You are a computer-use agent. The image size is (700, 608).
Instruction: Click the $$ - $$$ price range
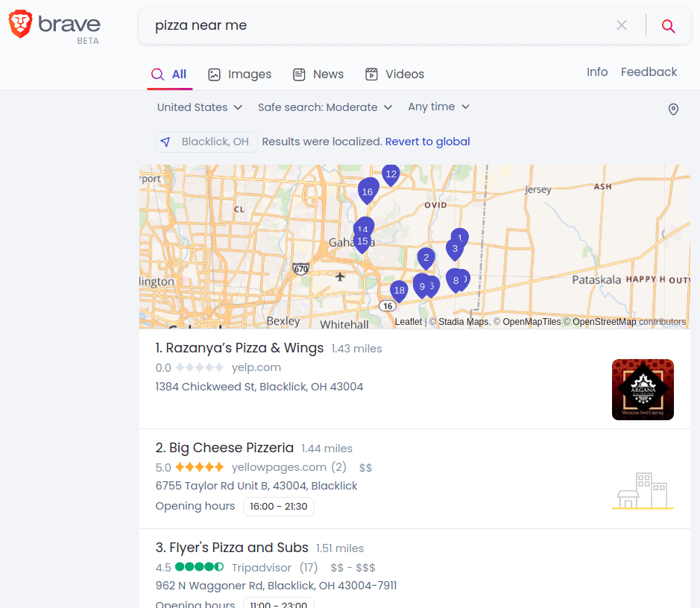[x=353, y=568]
